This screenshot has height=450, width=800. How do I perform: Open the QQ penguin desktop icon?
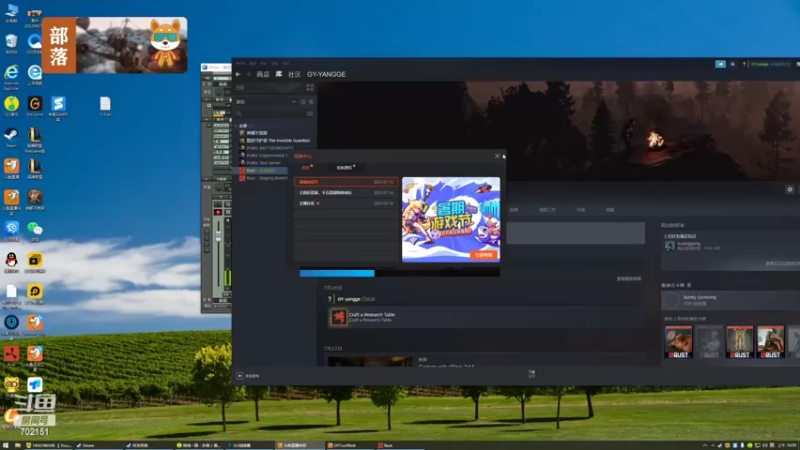click(11, 262)
